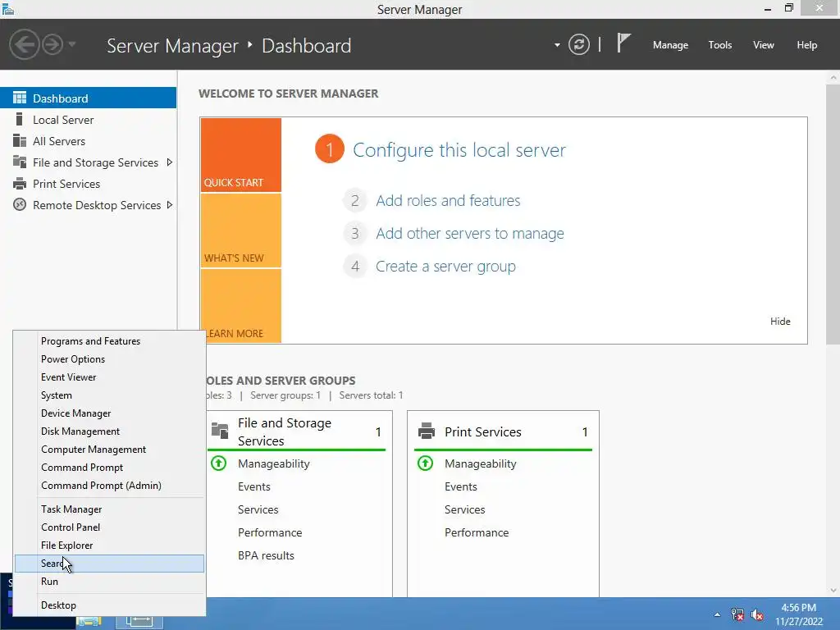The image size is (840, 630).
Task: Open Performance in File and Storage Services tile
Action: tap(270, 532)
